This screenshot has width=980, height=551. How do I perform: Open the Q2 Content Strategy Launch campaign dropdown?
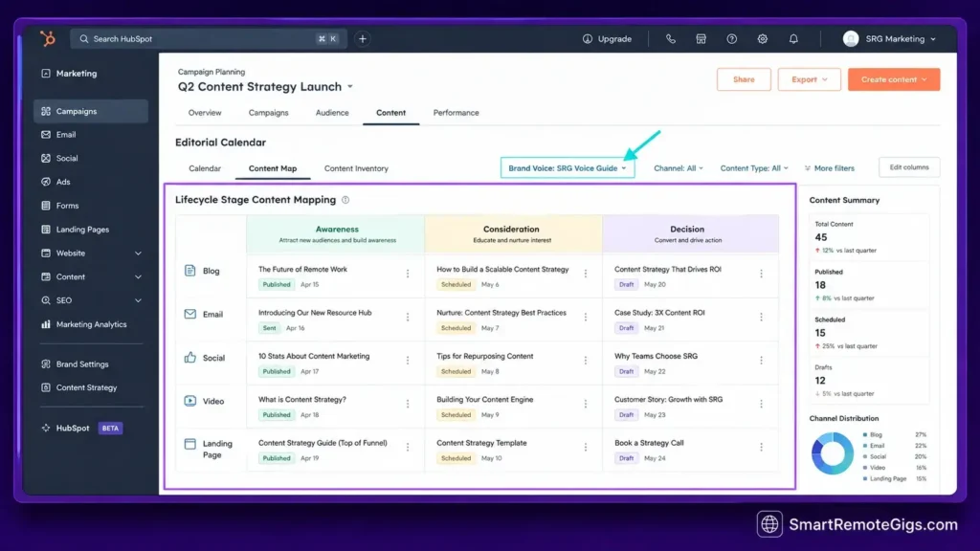(350, 87)
